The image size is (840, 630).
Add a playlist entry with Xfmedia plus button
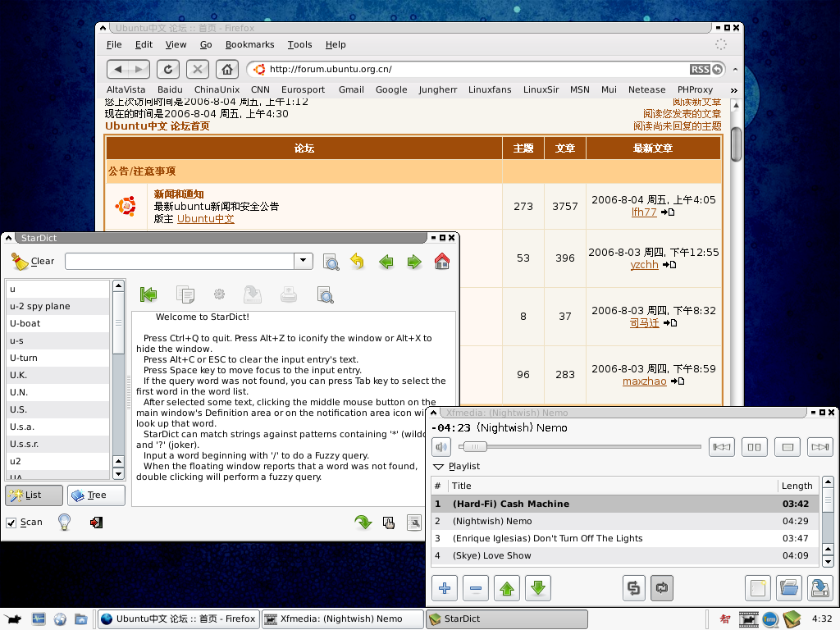pos(445,588)
